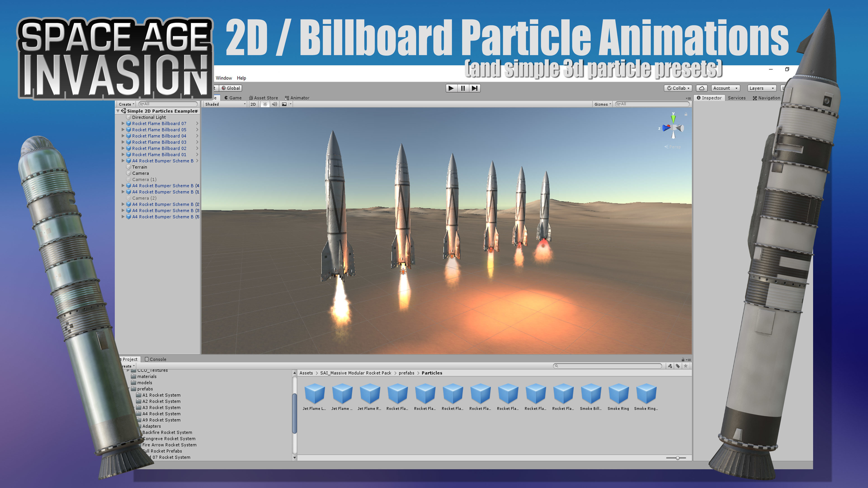Click the Pause button
Image resolution: width=868 pixels, height=488 pixels.
463,88
